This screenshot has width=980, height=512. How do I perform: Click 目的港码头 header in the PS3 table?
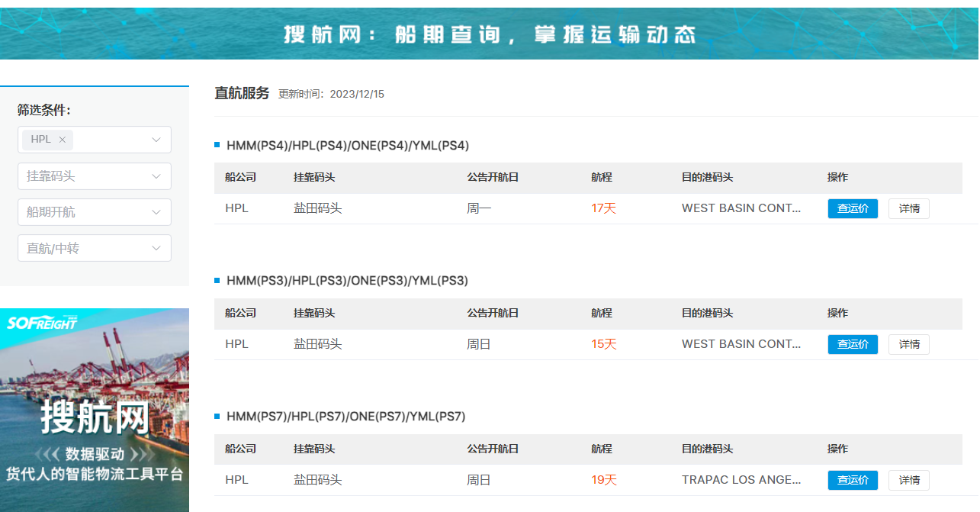click(707, 313)
